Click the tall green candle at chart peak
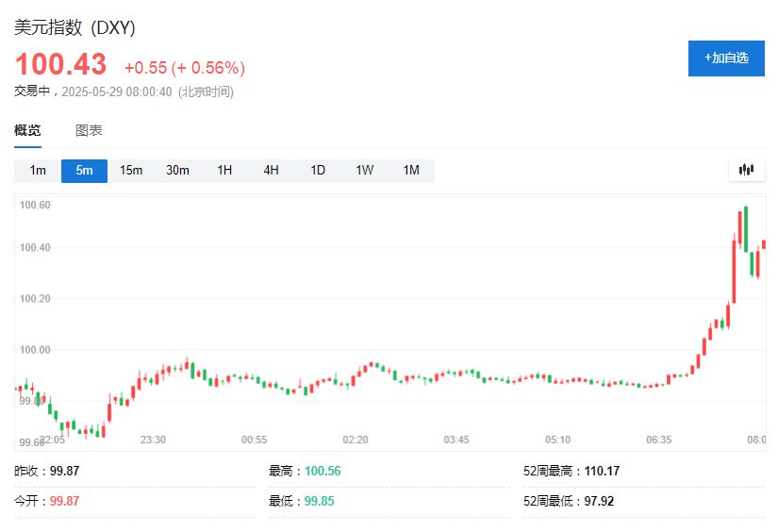This screenshot has width=778, height=532. 746,229
